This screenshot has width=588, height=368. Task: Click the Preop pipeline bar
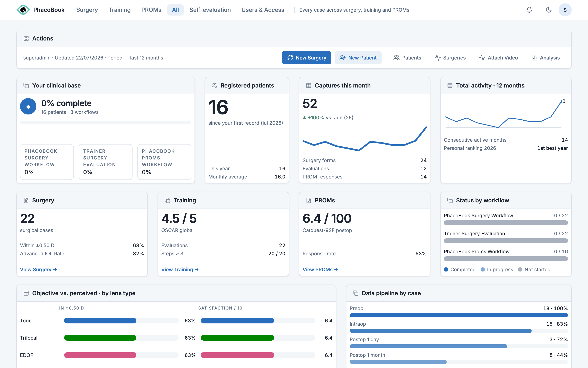tap(459, 315)
